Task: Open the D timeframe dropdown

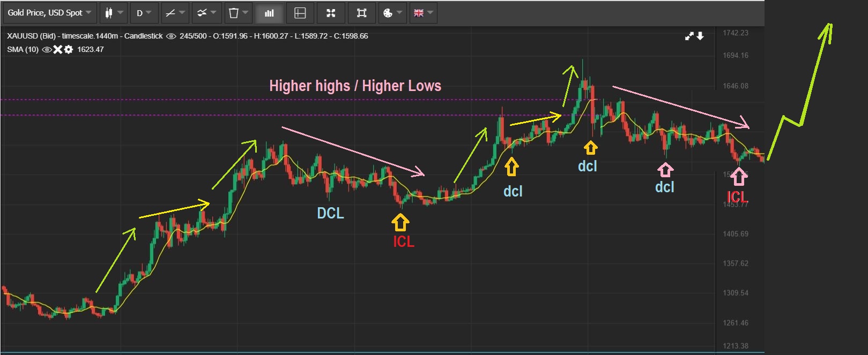Action: pyautogui.click(x=144, y=13)
